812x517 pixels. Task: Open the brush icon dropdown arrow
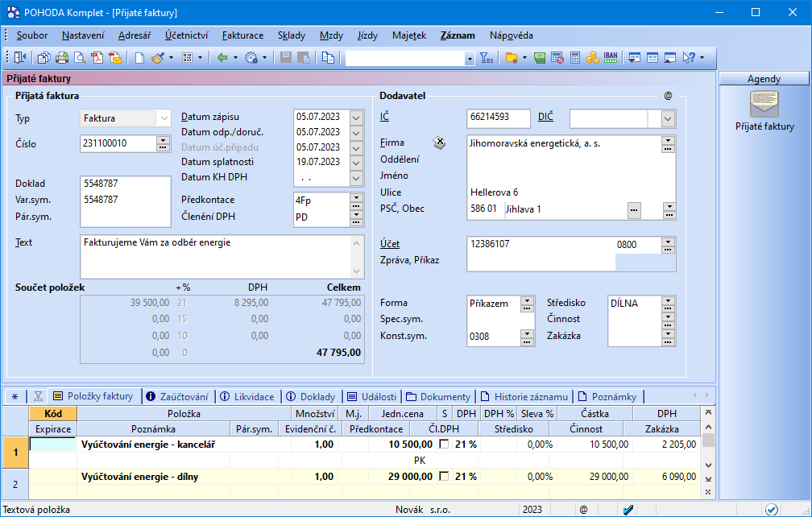click(171, 57)
